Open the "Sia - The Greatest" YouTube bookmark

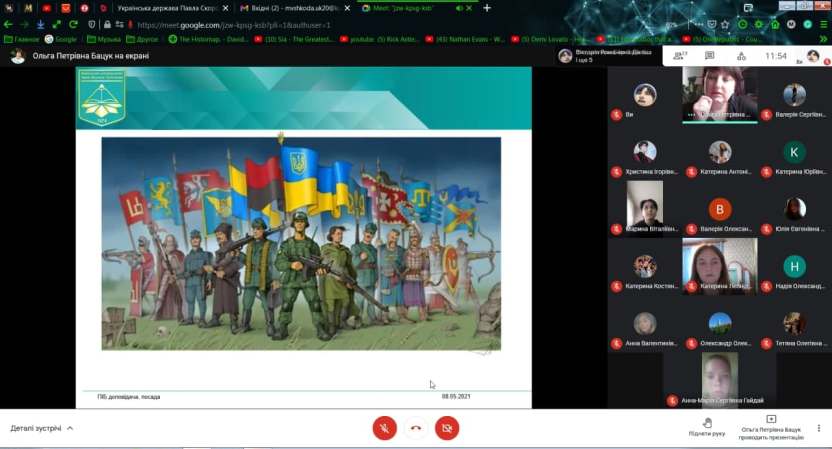point(293,39)
